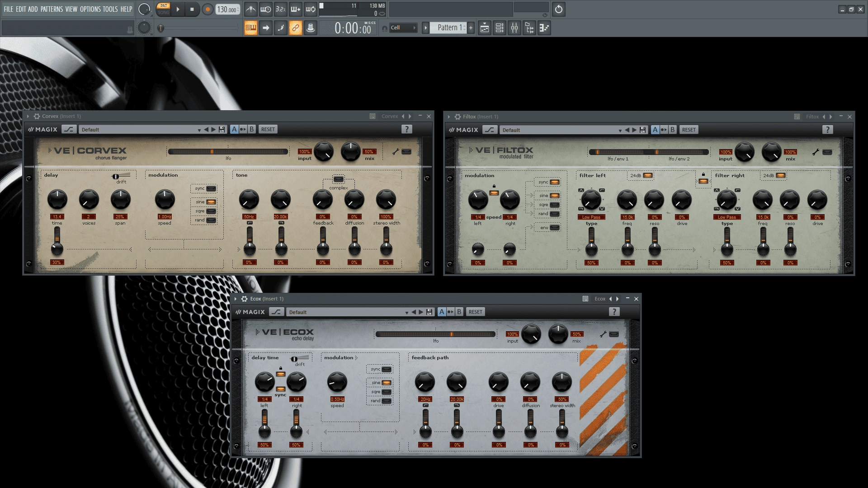Open the PATTERNS menu
Screen dimensions: 868x488
coord(52,9)
